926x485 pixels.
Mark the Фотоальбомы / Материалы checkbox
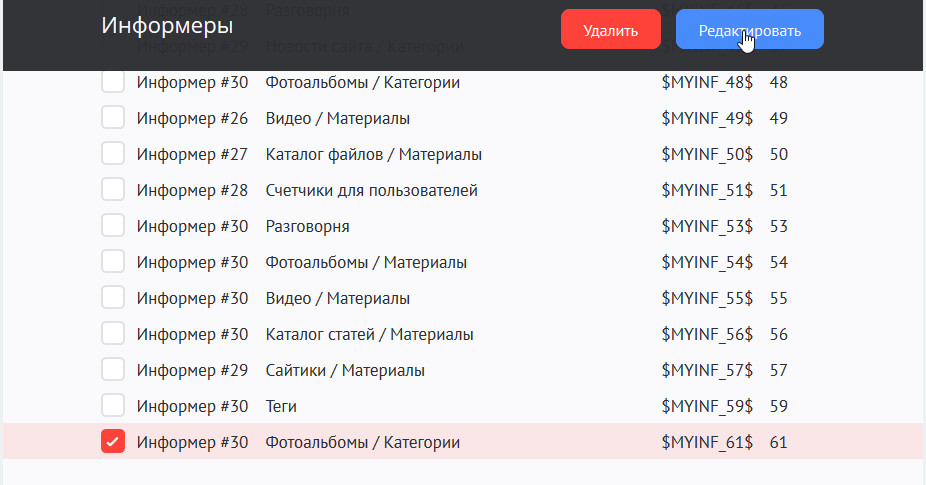[113, 262]
